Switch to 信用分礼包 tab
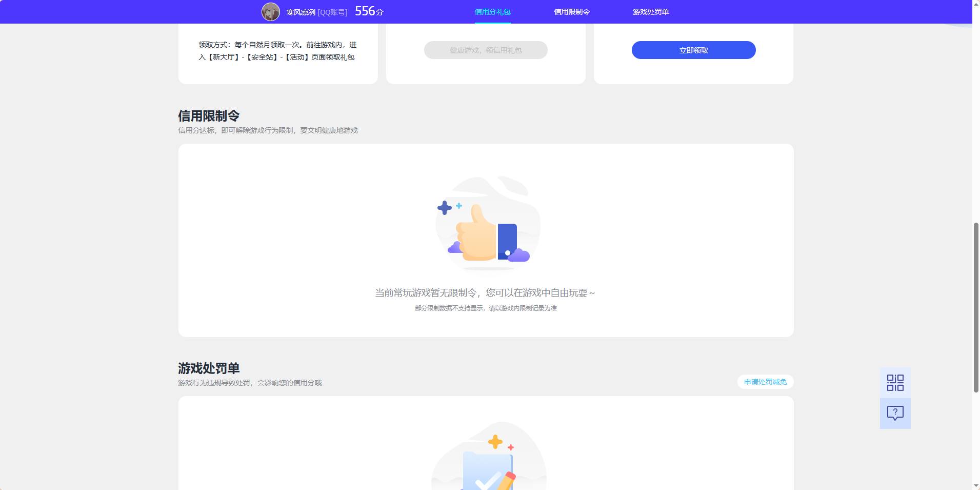Viewport: 980px width, 490px height. pos(492,12)
